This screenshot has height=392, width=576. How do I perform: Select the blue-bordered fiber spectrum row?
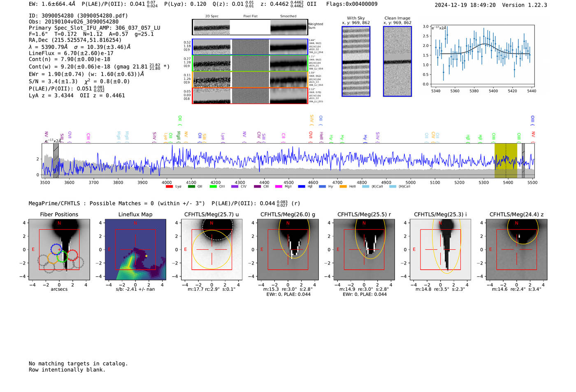click(x=250, y=47)
